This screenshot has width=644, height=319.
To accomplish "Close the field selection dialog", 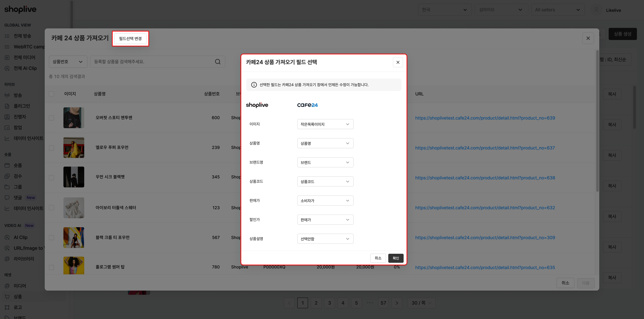I will coord(398,62).
